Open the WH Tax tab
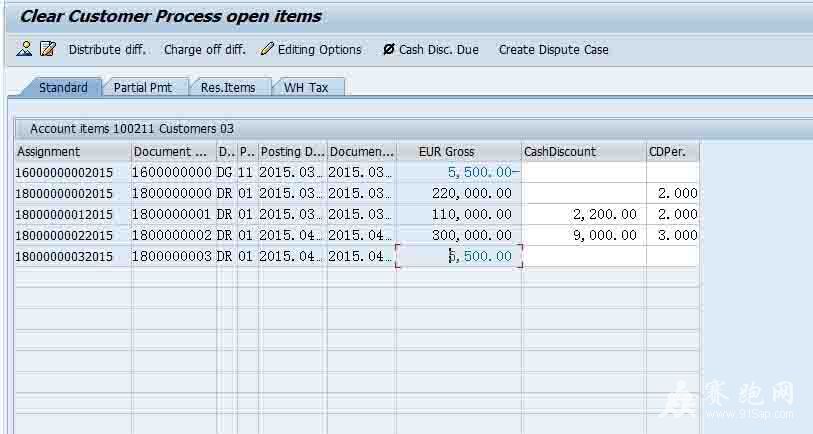The image size is (813, 434). (306, 88)
